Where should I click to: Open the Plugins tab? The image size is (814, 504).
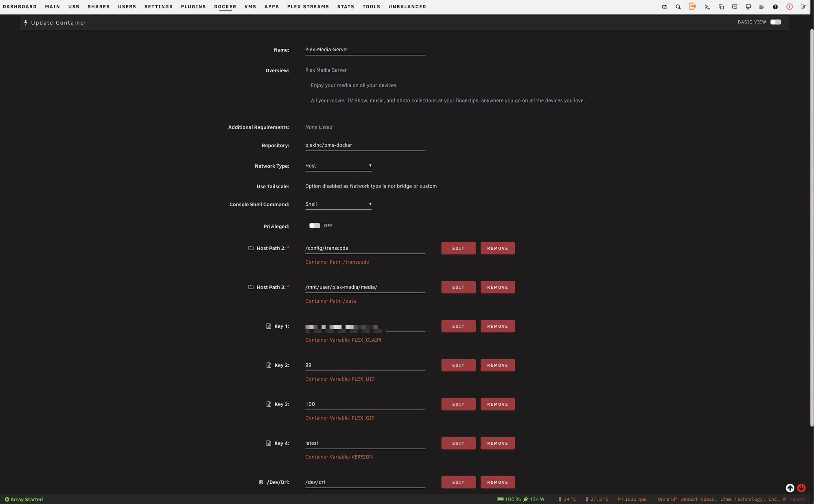[193, 7]
